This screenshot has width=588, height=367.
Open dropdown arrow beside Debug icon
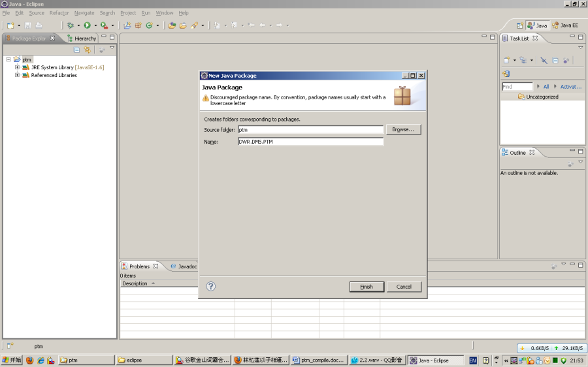pyautogui.click(x=79, y=25)
